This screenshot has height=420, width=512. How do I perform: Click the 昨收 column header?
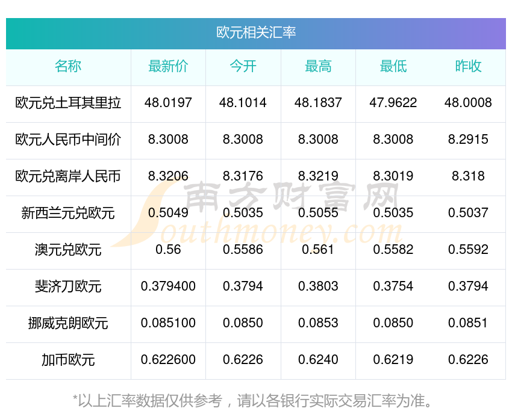click(x=468, y=66)
